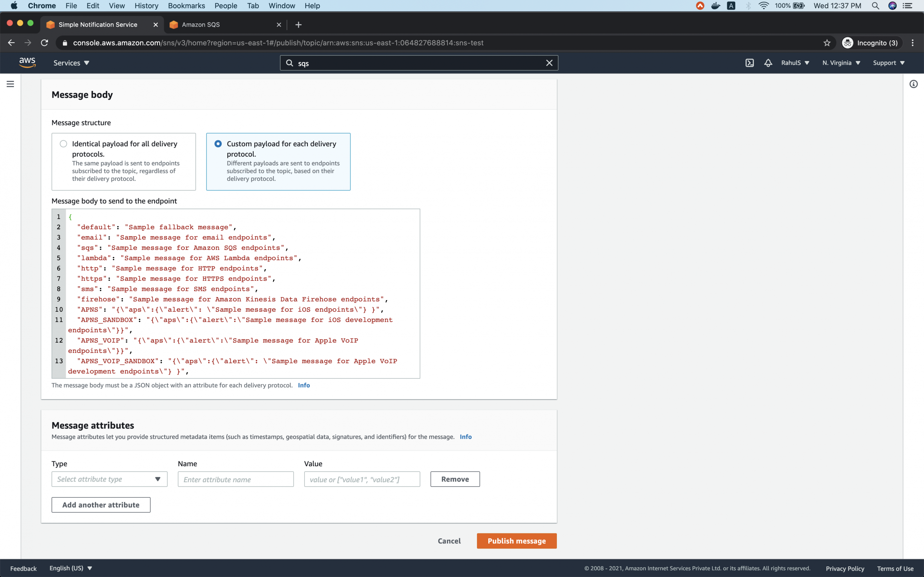Open the hamburger navigation menu
The image size is (924, 577).
[x=10, y=84]
